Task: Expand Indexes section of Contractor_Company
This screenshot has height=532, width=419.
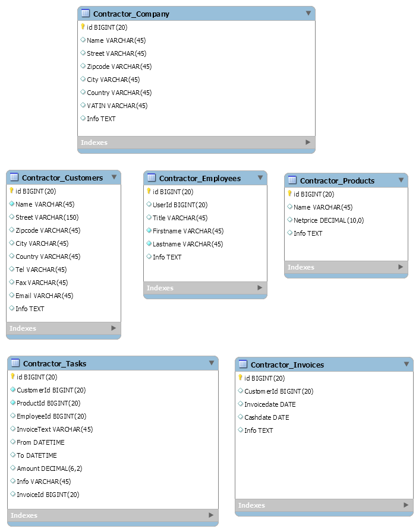Action: click(x=308, y=142)
